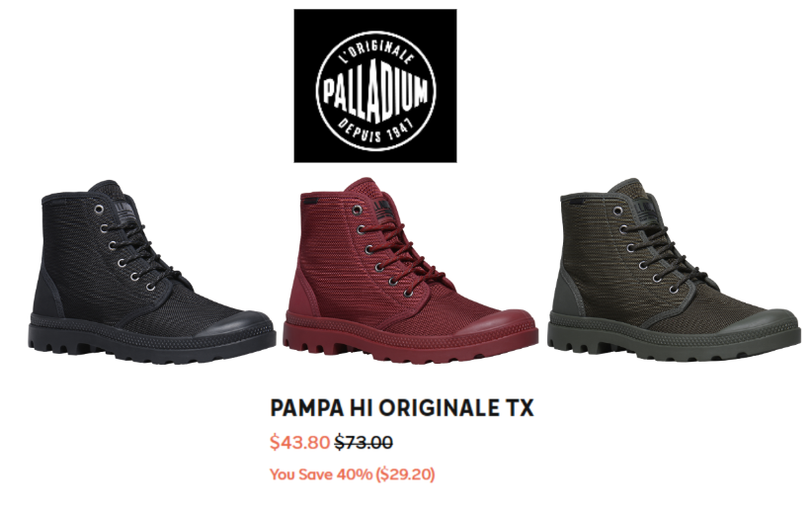Image resolution: width=812 pixels, height=512 pixels.
Task: Select the burgundy red Pampa Hi boot
Action: coord(410,271)
